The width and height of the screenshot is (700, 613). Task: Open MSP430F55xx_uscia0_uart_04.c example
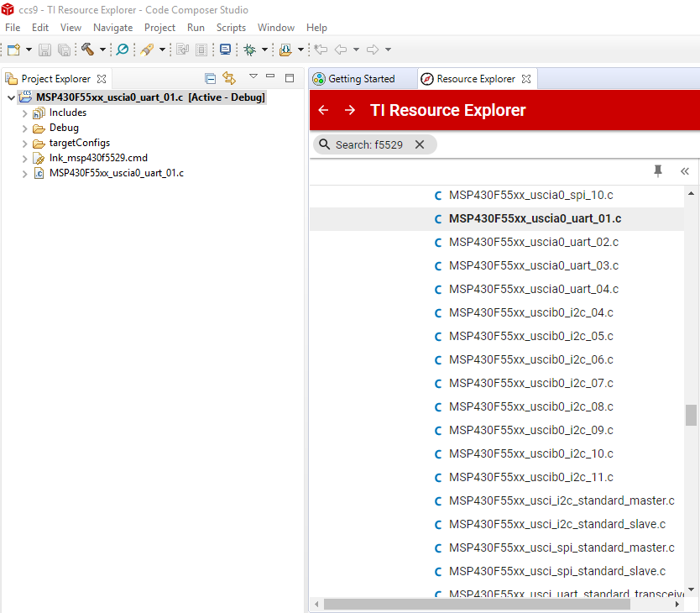[534, 289]
